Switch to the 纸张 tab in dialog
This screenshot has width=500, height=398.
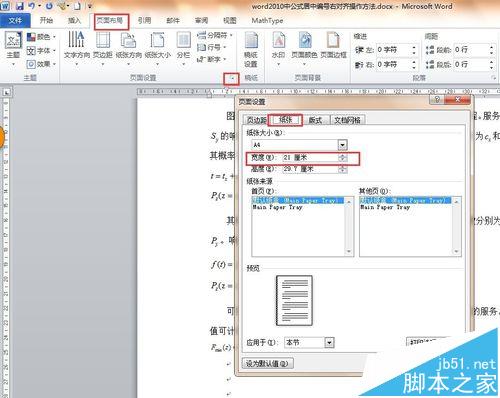coord(285,120)
